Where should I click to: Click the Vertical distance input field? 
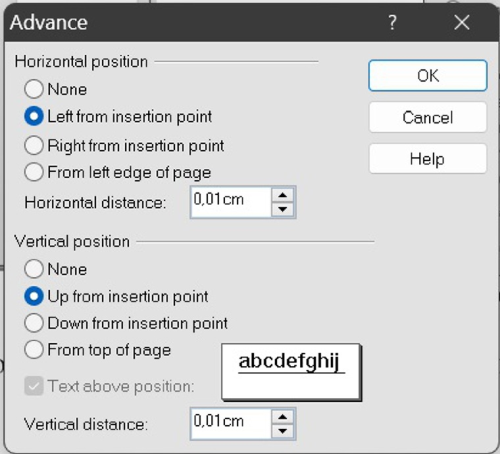point(231,424)
